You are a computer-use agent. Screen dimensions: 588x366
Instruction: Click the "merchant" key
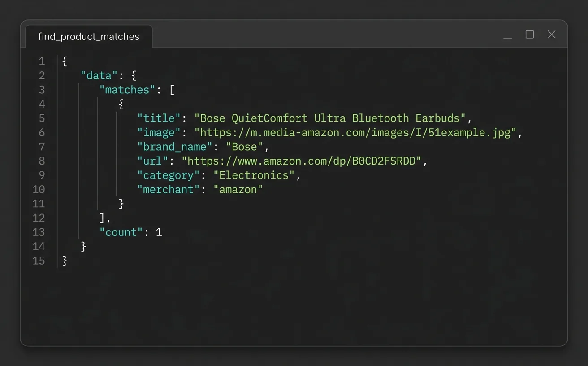(x=168, y=189)
